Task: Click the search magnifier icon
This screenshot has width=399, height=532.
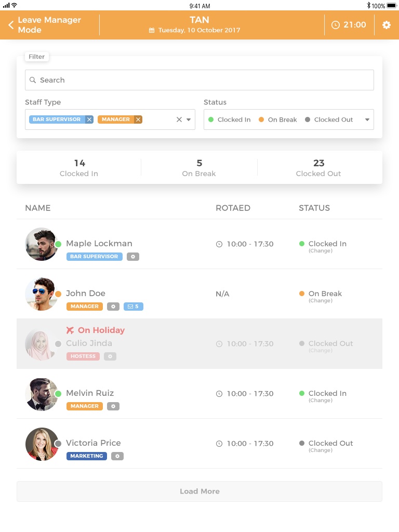Action: 33,80
